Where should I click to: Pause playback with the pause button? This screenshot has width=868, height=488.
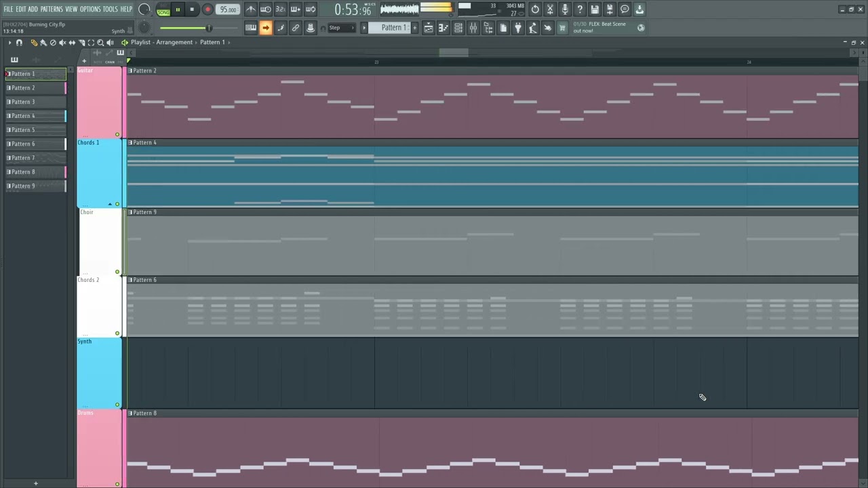pyautogui.click(x=178, y=9)
